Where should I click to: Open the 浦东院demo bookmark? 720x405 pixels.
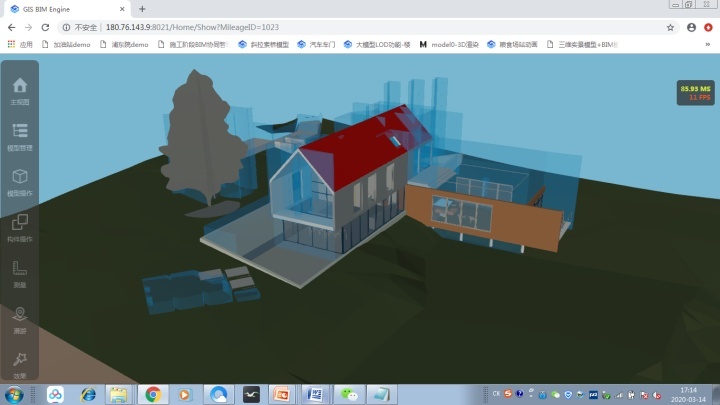(124, 45)
